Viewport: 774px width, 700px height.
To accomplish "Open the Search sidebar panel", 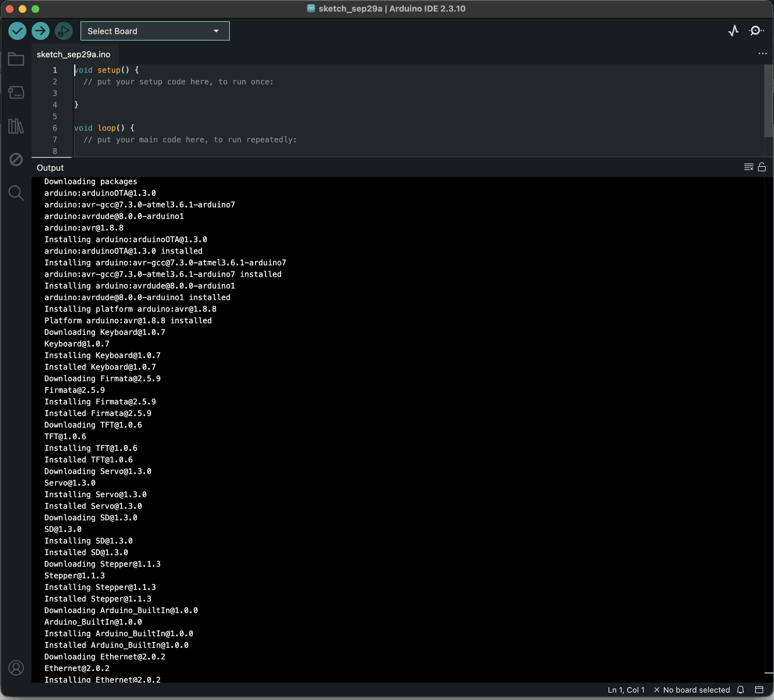I will point(16,193).
